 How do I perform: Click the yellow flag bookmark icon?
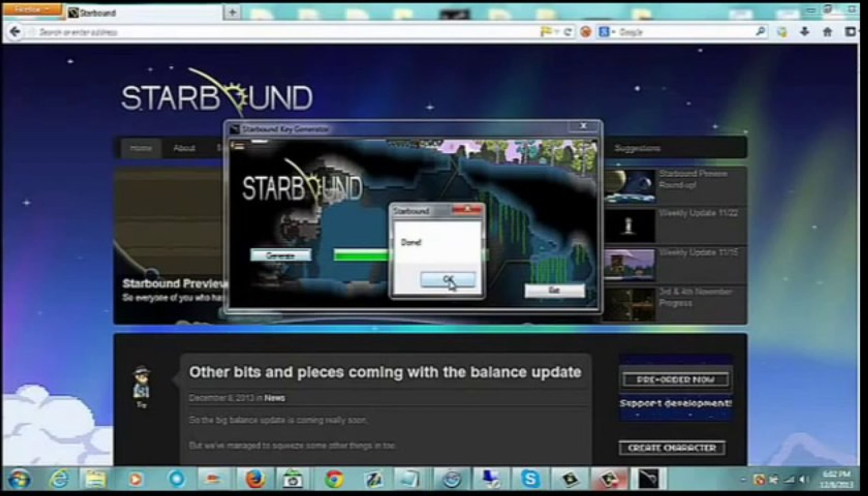546,32
